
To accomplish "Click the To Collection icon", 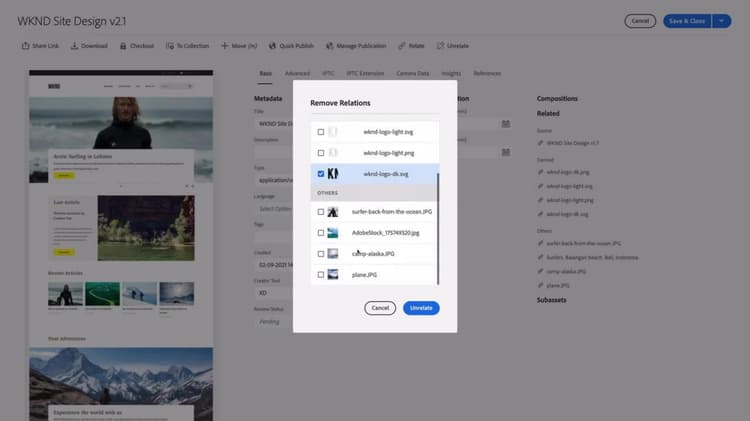I will click(170, 46).
